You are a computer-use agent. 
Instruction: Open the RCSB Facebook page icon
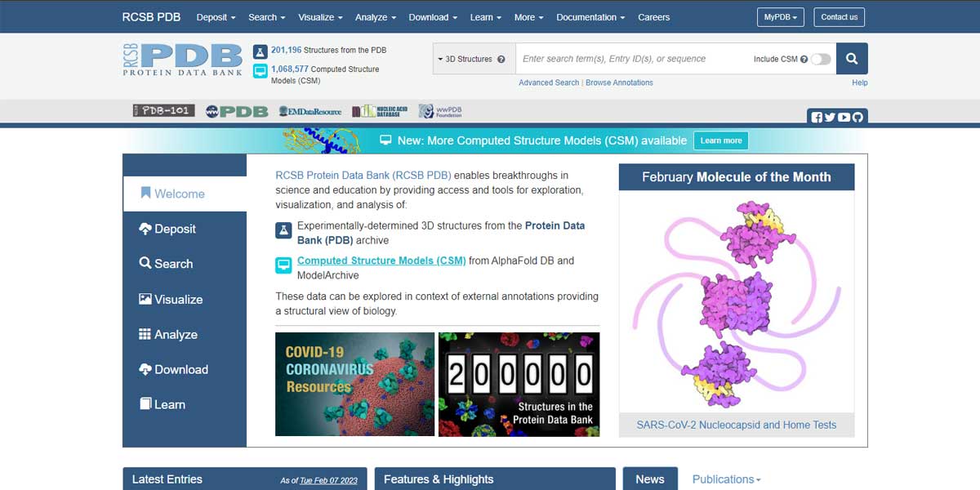tap(817, 118)
